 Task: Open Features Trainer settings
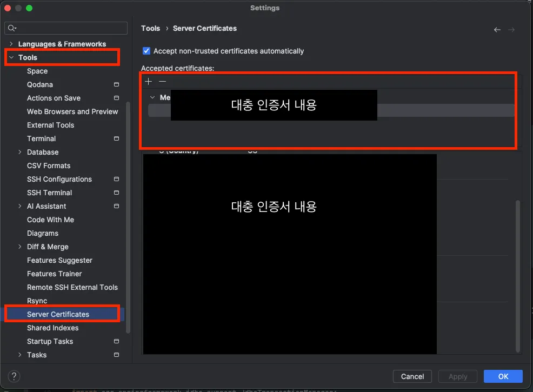(x=55, y=274)
